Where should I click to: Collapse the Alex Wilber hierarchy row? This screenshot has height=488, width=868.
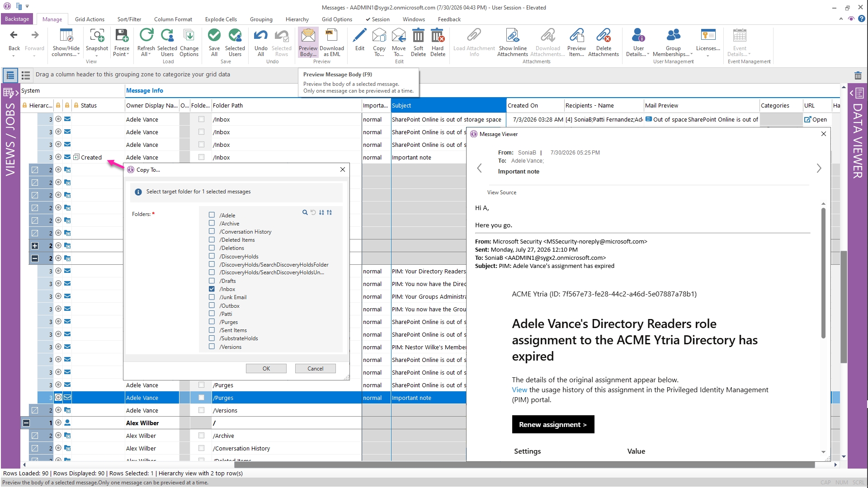point(26,423)
